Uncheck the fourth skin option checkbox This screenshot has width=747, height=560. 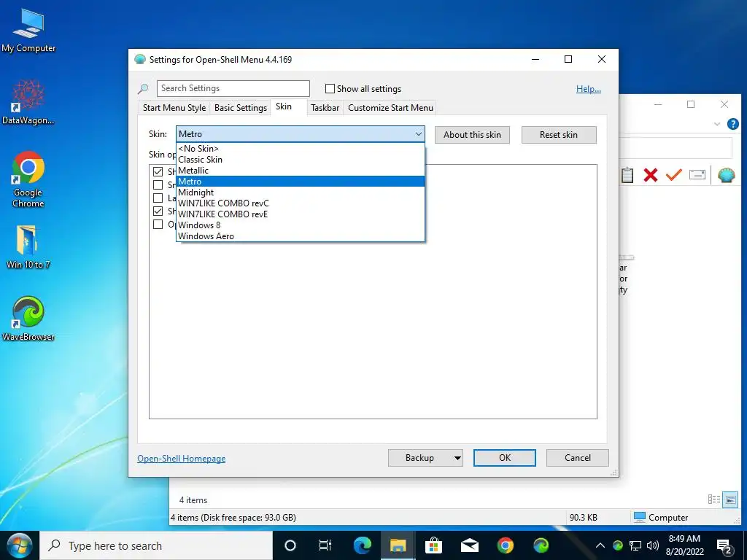158,211
